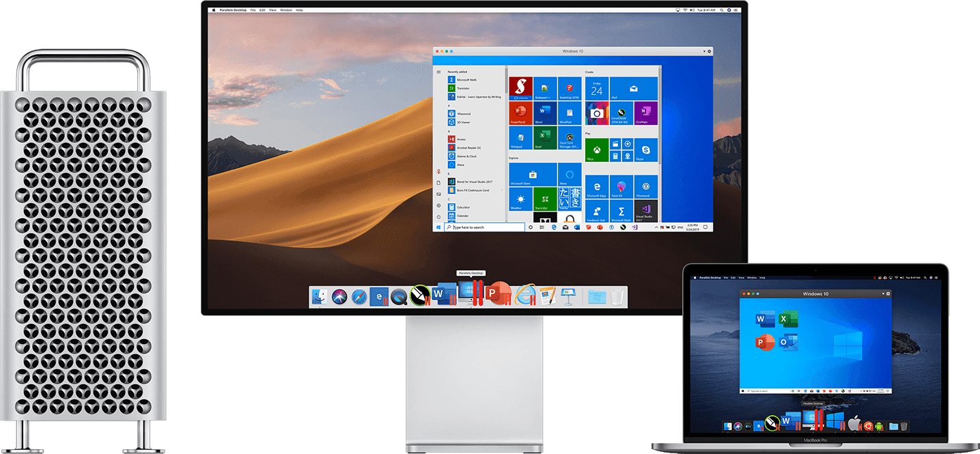The height and width of the screenshot is (454, 980).
Task: Open the Microsoft Store tile
Action: click(x=533, y=174)
